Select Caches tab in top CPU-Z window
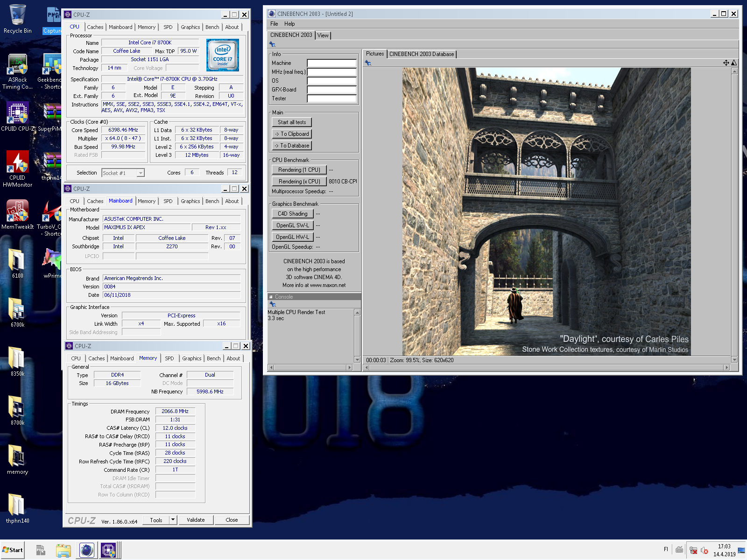 coord(95,27)
